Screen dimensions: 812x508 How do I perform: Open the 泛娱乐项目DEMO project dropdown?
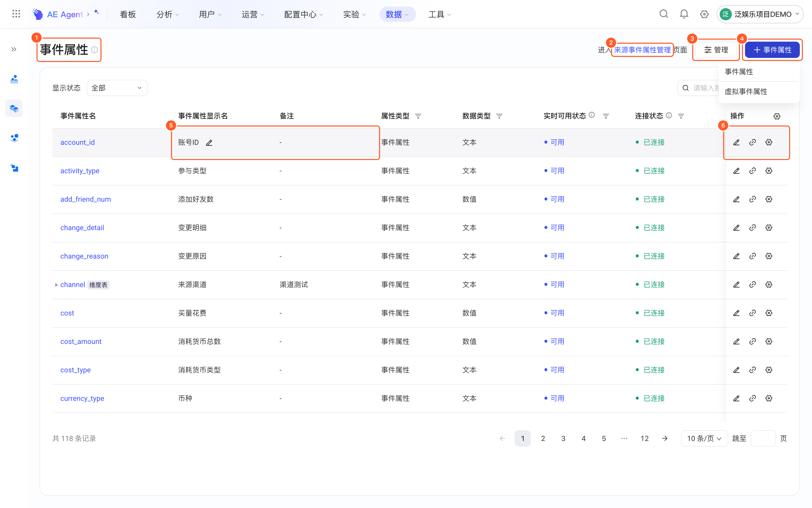(760, 14)
